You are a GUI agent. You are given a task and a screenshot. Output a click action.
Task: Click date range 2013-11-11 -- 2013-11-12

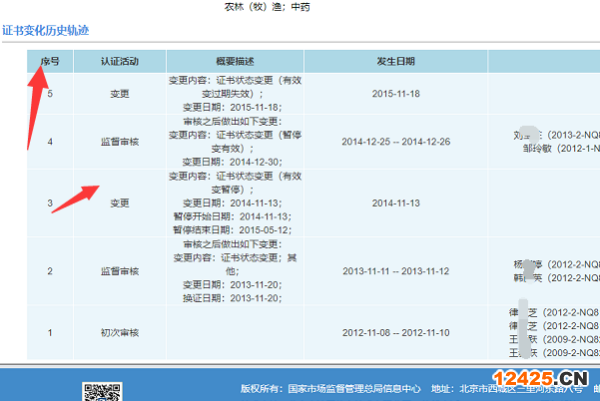click(396, 271)
